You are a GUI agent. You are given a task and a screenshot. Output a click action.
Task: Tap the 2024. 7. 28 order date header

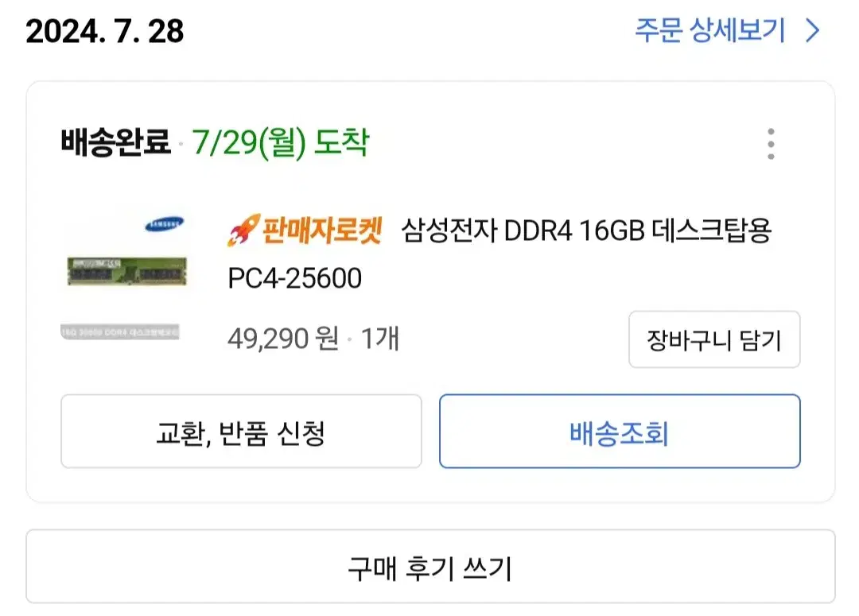point(105,31)
